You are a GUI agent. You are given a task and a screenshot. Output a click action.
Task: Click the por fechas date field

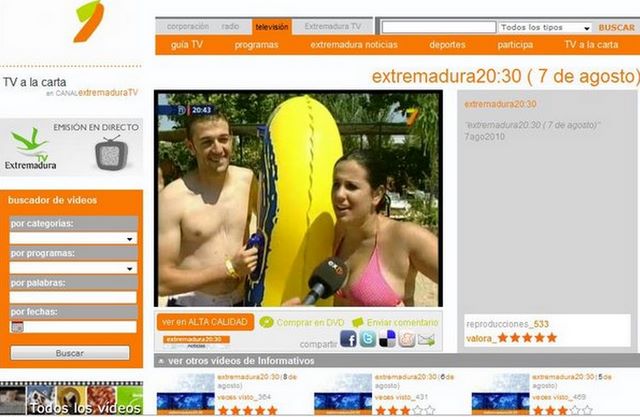click(80, 326)
